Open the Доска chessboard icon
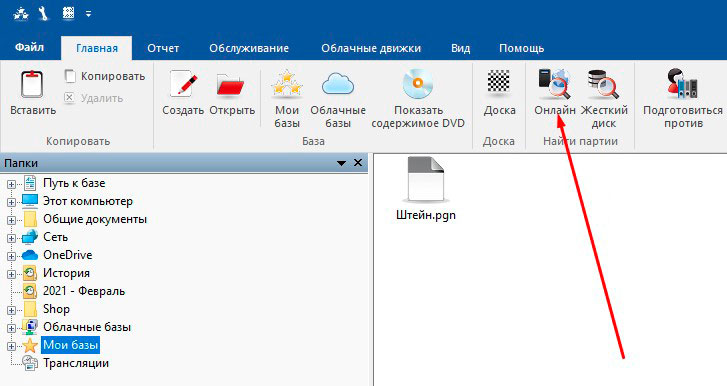This screenshot has width=727, height=386. click(x=499, y=82)
